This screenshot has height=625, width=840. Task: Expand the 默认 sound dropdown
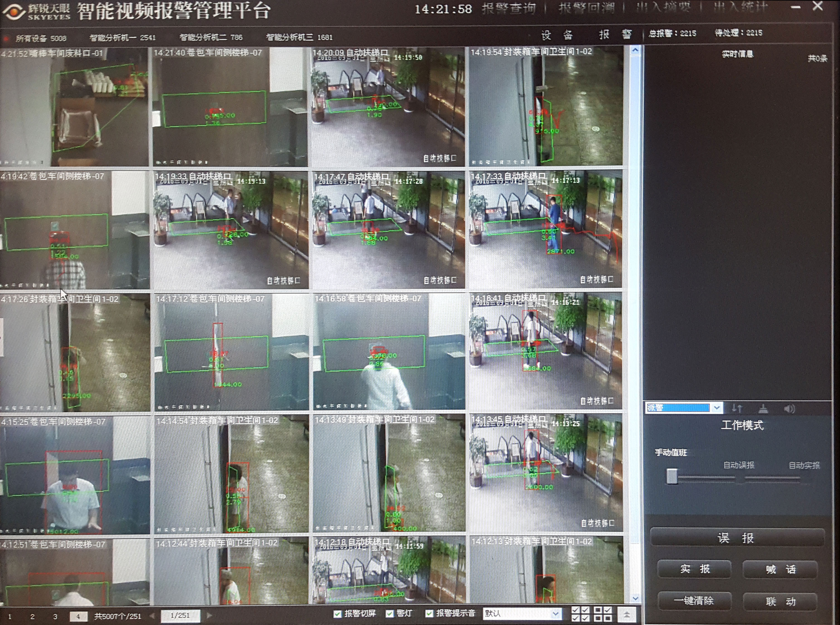[x=555, y=614]
